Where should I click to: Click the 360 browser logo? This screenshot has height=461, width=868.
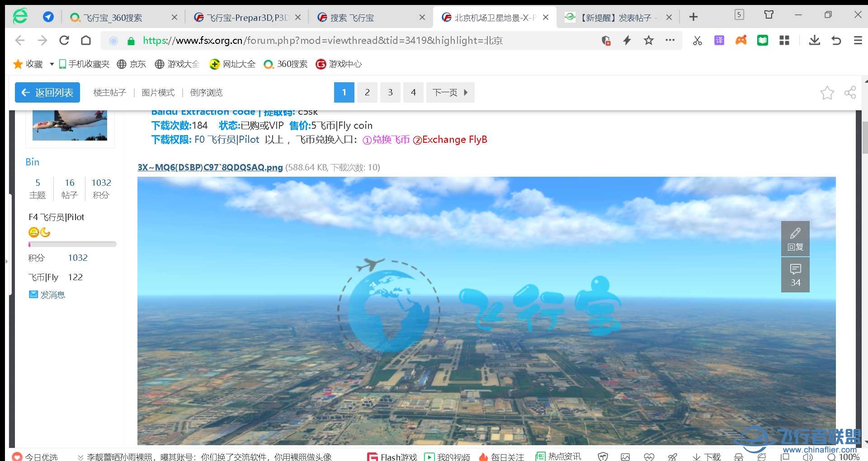coord(20,17)
